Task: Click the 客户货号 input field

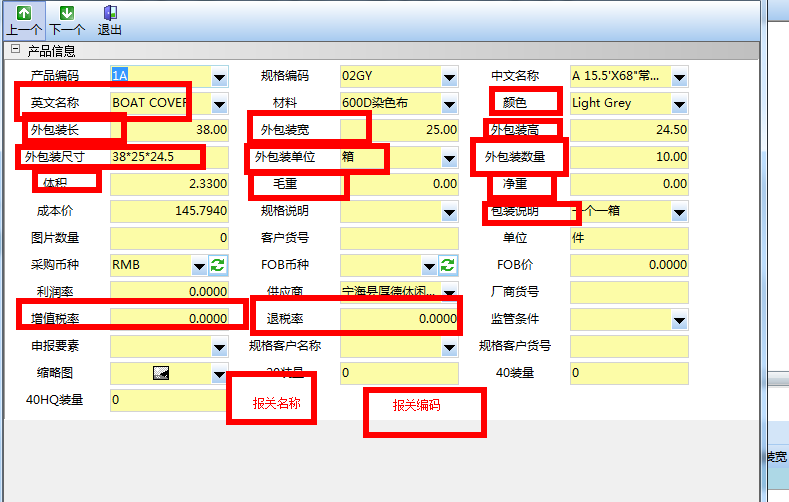Action: pos(398,238)
